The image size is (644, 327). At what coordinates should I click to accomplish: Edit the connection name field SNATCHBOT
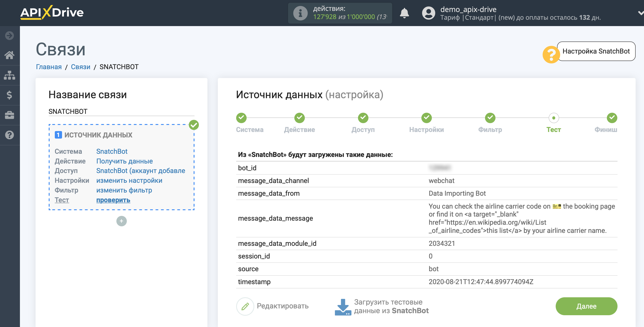[121, 111]
